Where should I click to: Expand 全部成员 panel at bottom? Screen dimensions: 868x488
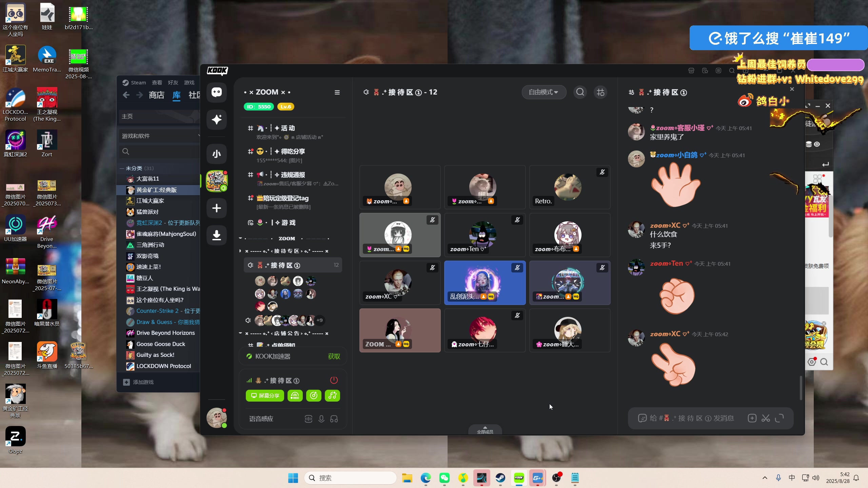[x=485, y=430]
